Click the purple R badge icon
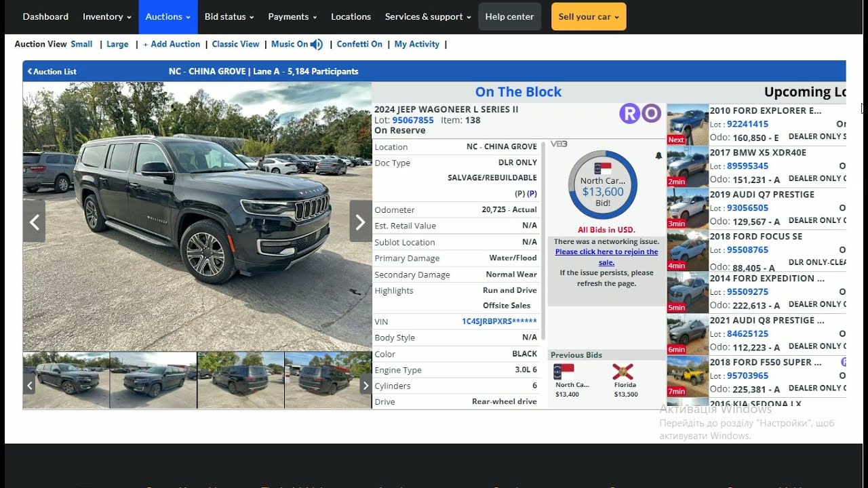The image size is (868, 488). tap(629, 113)
